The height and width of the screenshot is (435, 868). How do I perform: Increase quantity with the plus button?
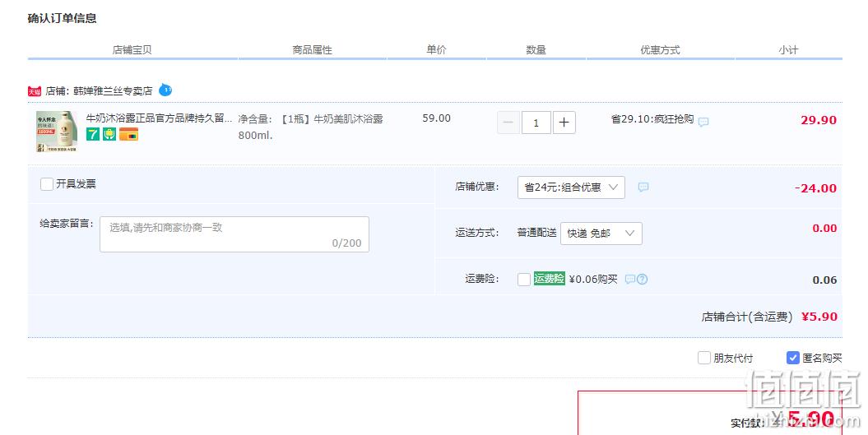pyautogui.click(x=564, y=123)
